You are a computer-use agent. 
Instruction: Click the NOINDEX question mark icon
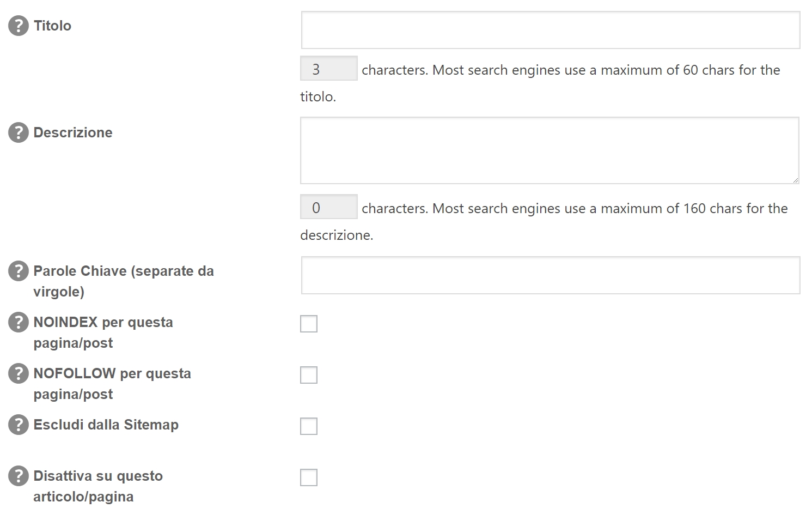(18, 322)
